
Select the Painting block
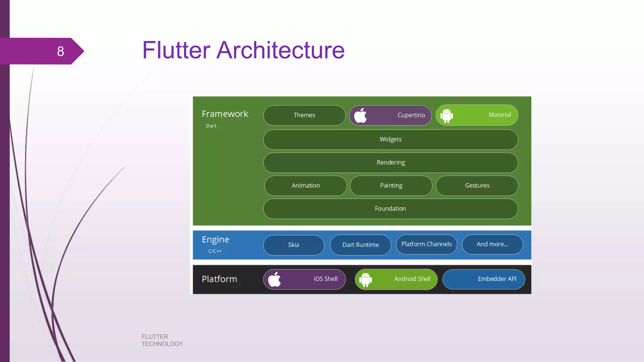click(x=391, y=186)
